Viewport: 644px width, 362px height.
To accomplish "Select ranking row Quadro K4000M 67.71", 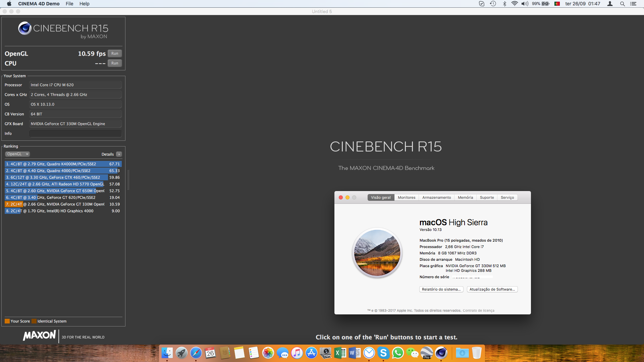I will [63, 164].
